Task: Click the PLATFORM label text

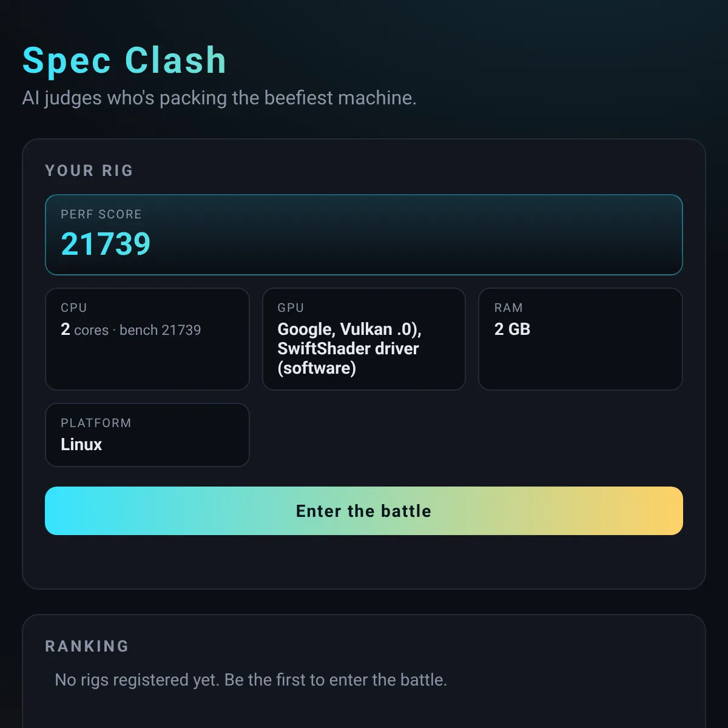Action: tap(96, 423)
